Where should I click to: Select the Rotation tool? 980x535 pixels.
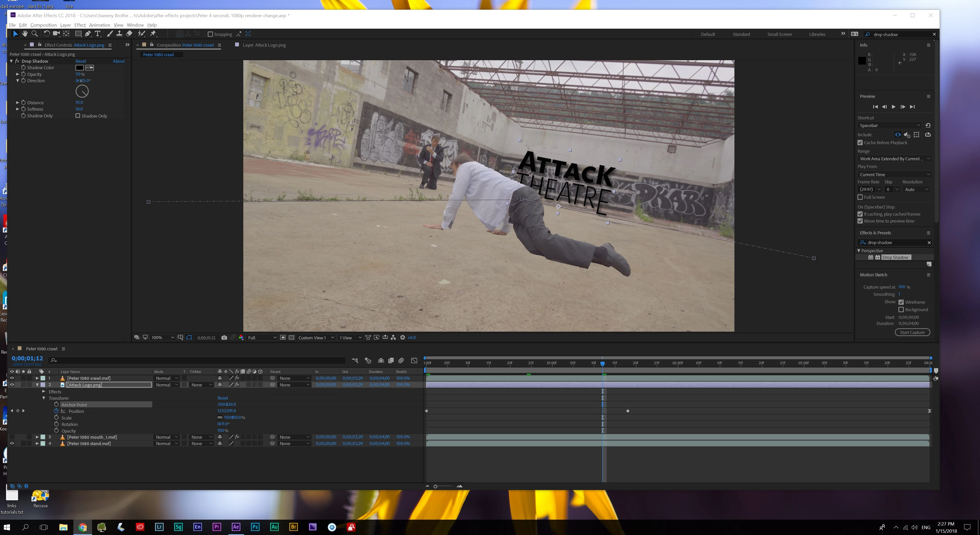pyautogui.click(x=46, y=34)
